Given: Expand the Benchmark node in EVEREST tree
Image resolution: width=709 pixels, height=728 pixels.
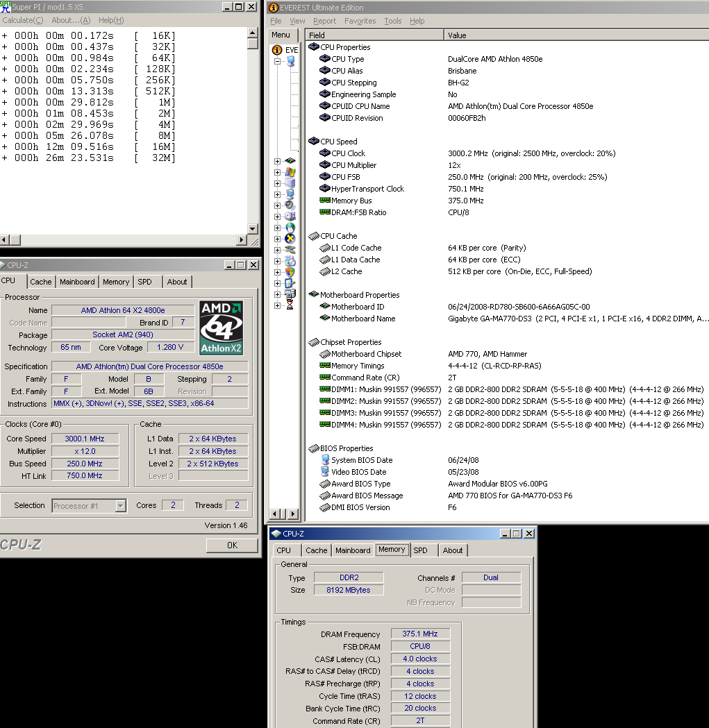Looking at the screenshot, I should tap(277, 305).
